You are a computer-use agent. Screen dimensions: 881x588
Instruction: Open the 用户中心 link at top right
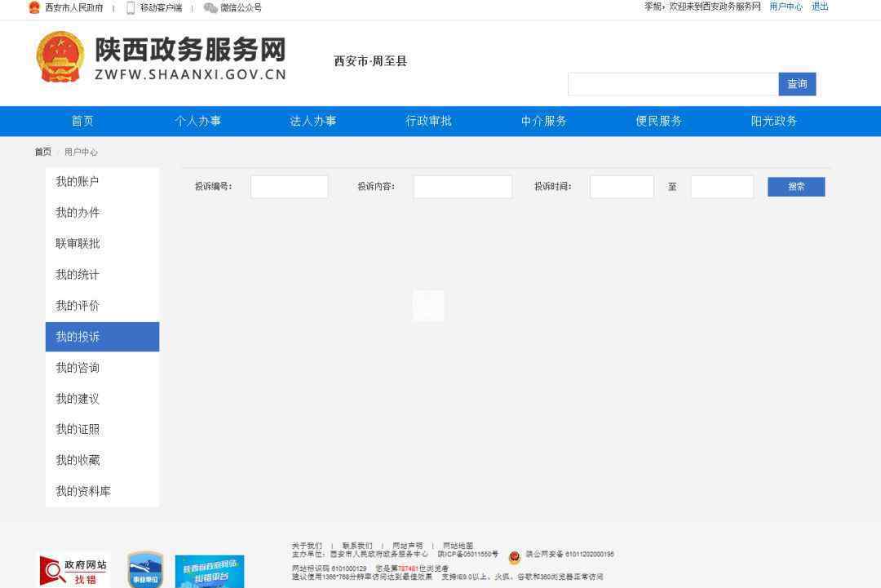[786, 7]
